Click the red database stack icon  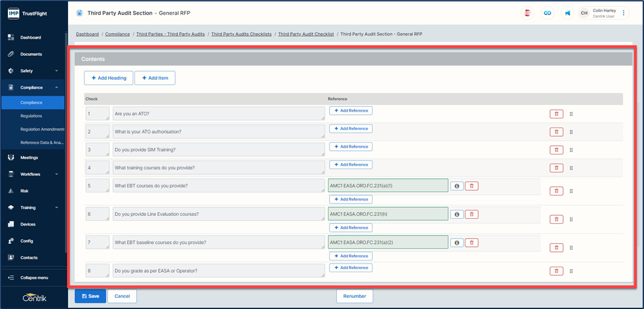tap(527, 13)
